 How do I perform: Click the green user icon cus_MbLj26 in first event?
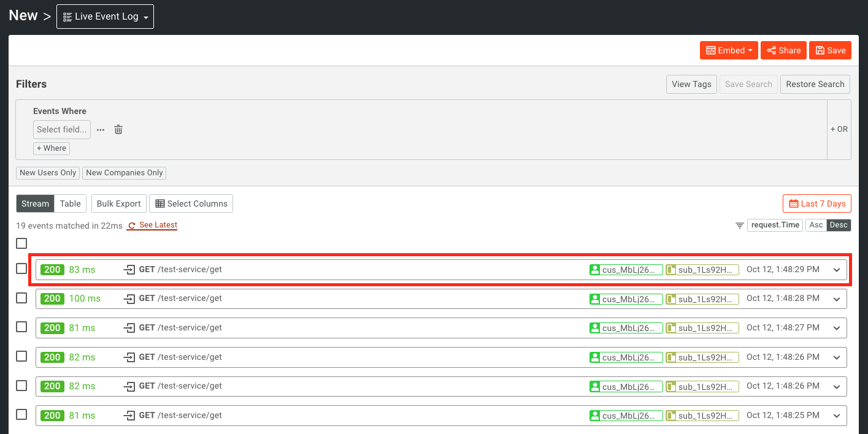(594, 270)
